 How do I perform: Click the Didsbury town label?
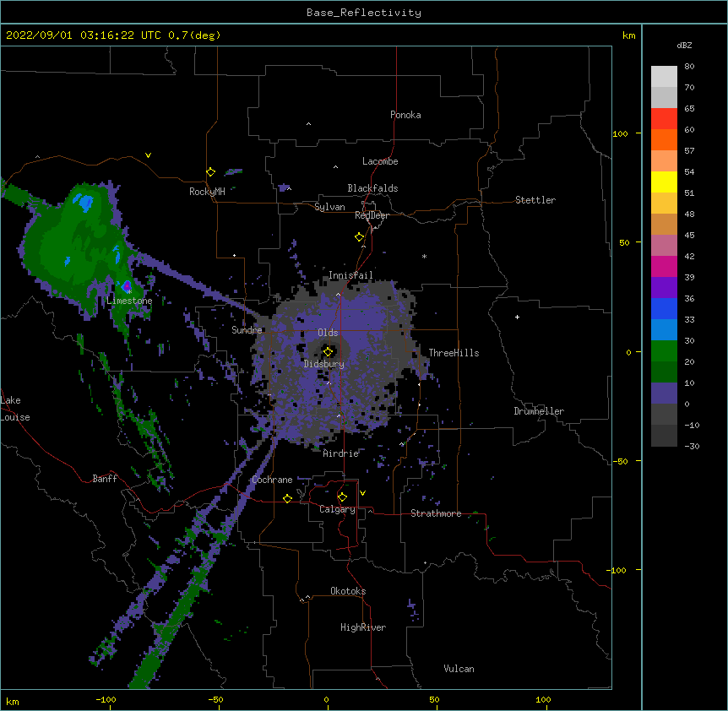click(324, 364)
